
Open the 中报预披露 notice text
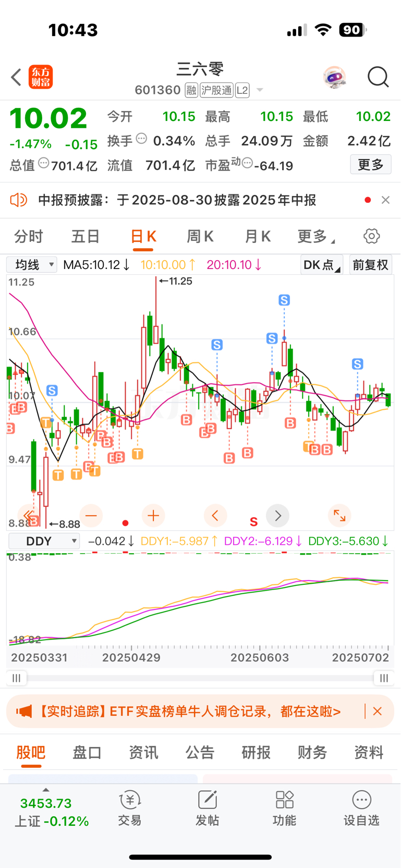(x=177, y=200)
